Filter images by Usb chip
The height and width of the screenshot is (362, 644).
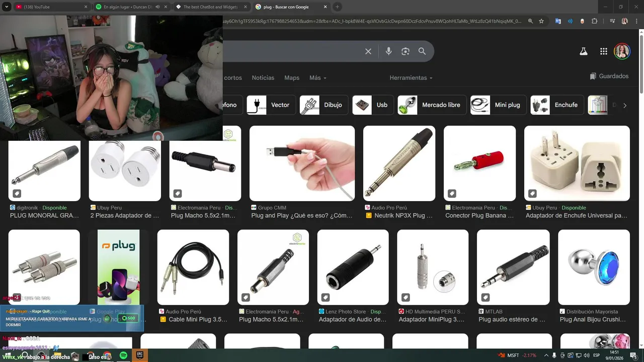coord(373,105)
